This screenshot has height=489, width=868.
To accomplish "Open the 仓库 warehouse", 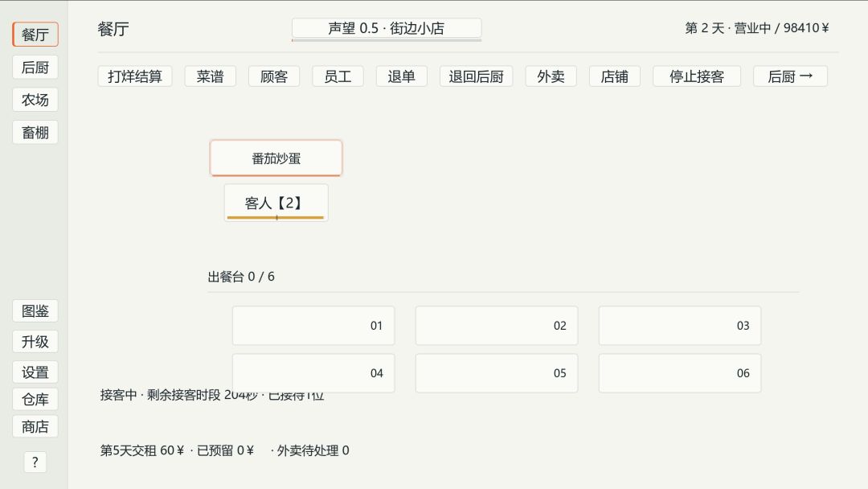I will click(x=35, y=399).
